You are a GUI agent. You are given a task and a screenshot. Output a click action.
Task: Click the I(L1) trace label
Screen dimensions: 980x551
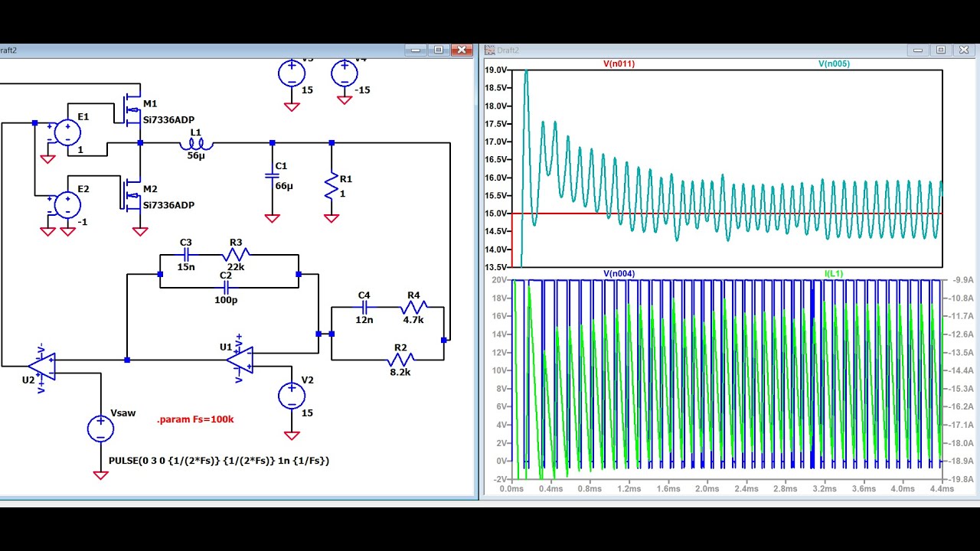click(834, 273)
